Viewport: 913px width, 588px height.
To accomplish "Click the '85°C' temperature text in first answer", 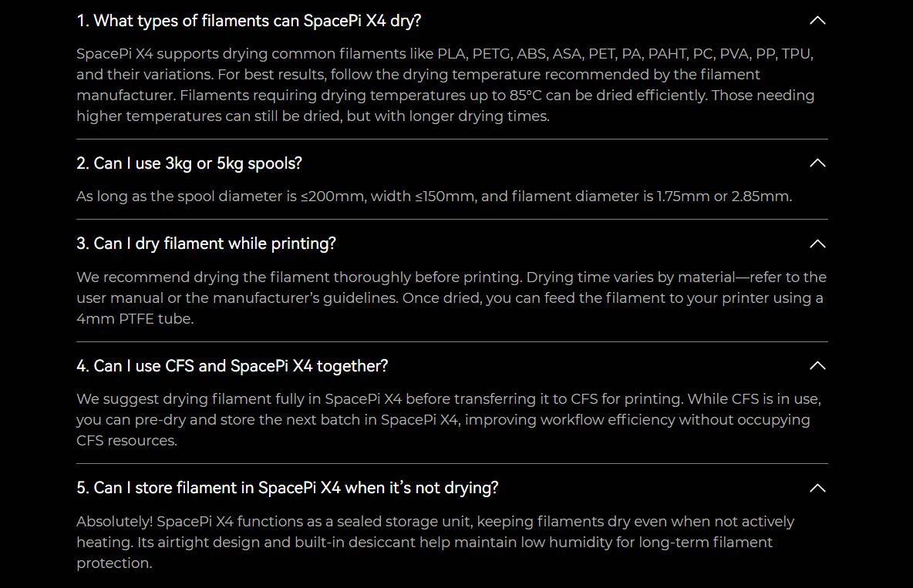I will (x=526, y=96).
